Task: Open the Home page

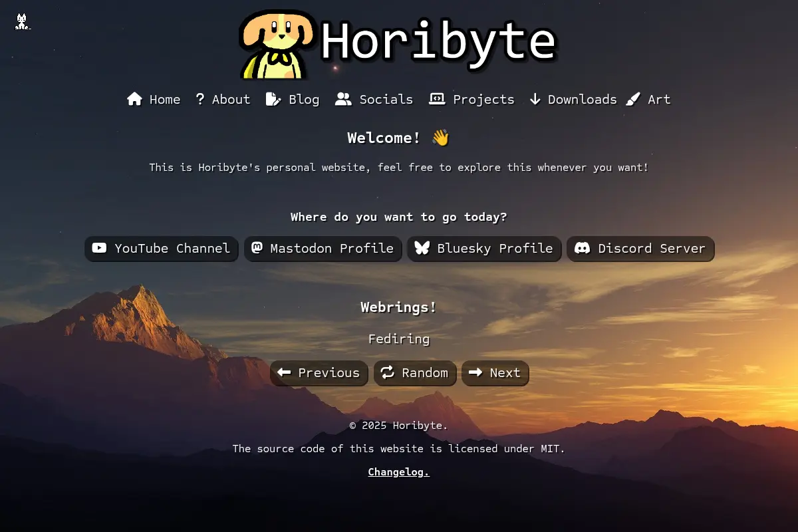Action: [154, 99]
